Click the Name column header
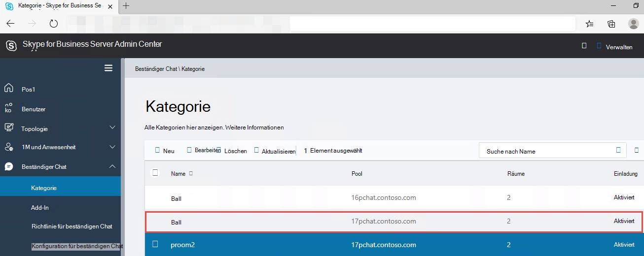 point(178,174)
